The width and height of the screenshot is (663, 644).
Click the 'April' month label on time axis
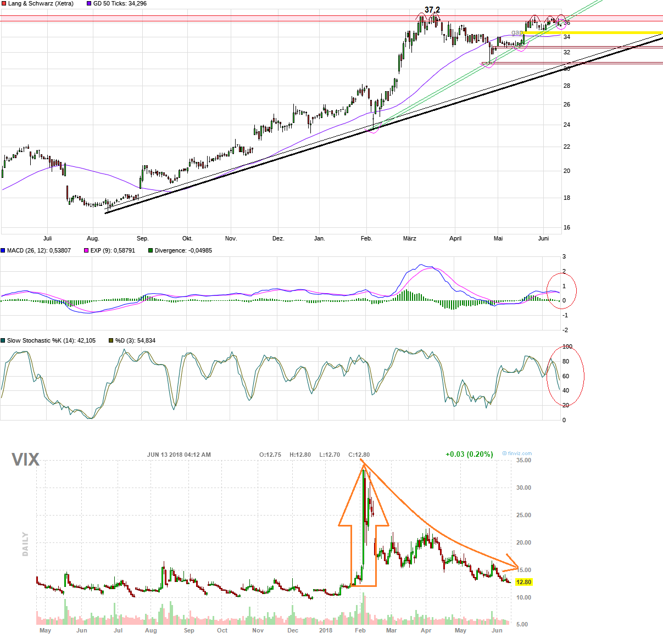[x=455, y=238]
